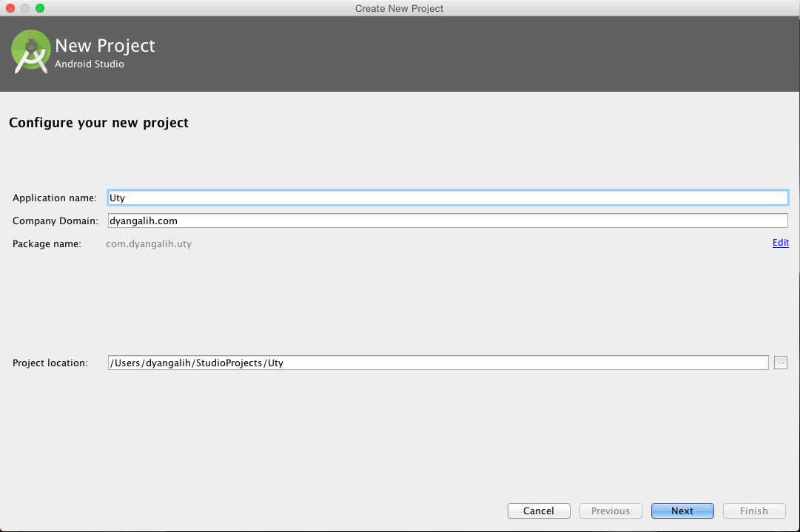Close the Create New Project window
Viewport: 800px width, 532px height.
click(x=10, y=8)
